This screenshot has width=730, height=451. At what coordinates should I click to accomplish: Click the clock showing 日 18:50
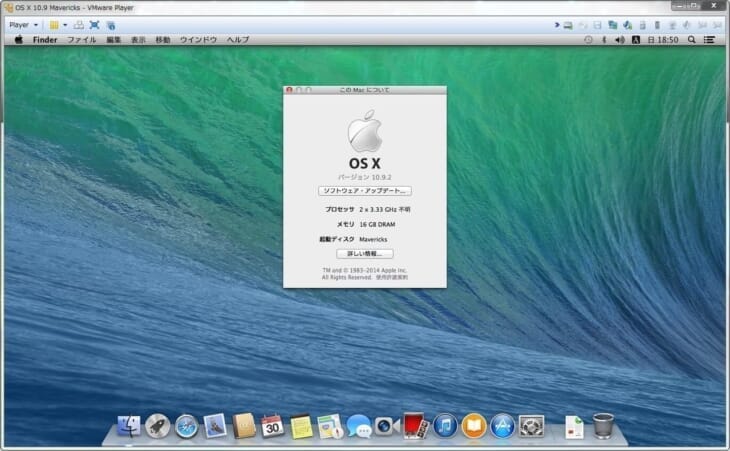tap(663, 40)
